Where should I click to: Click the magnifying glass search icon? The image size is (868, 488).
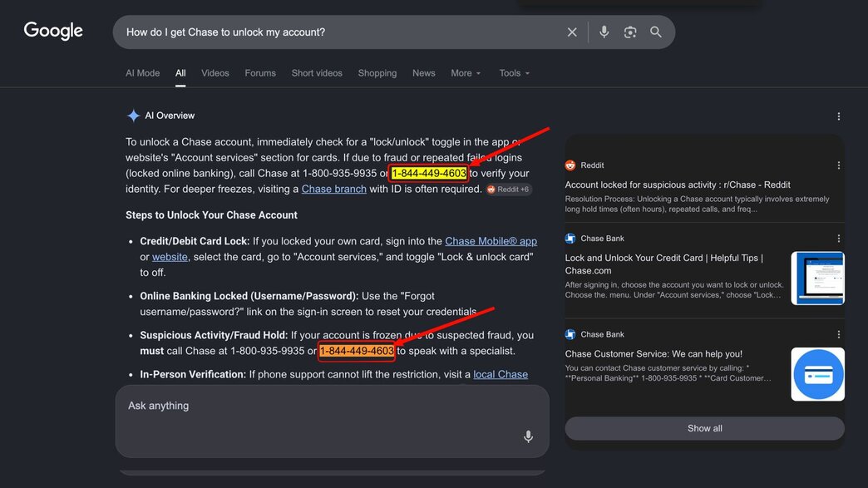coord(656,32)
